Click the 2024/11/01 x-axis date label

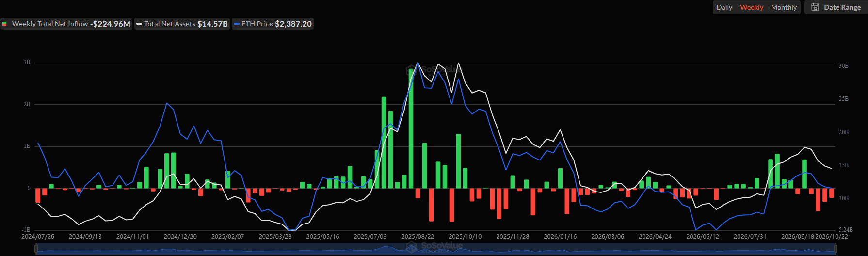click(x=133, y=237)
